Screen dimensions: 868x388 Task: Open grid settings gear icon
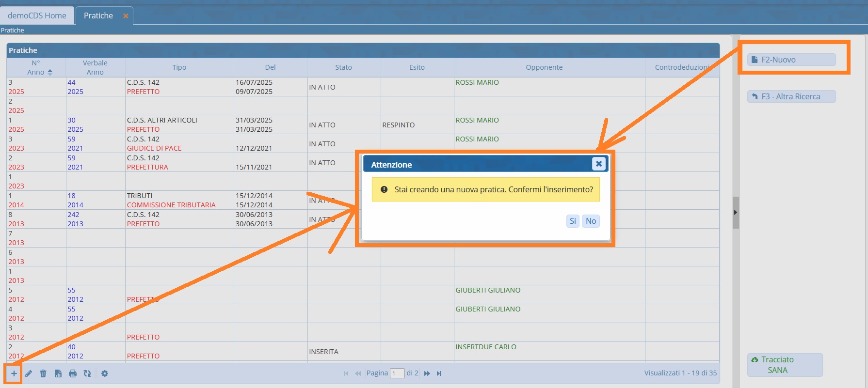tap(105, 373)
